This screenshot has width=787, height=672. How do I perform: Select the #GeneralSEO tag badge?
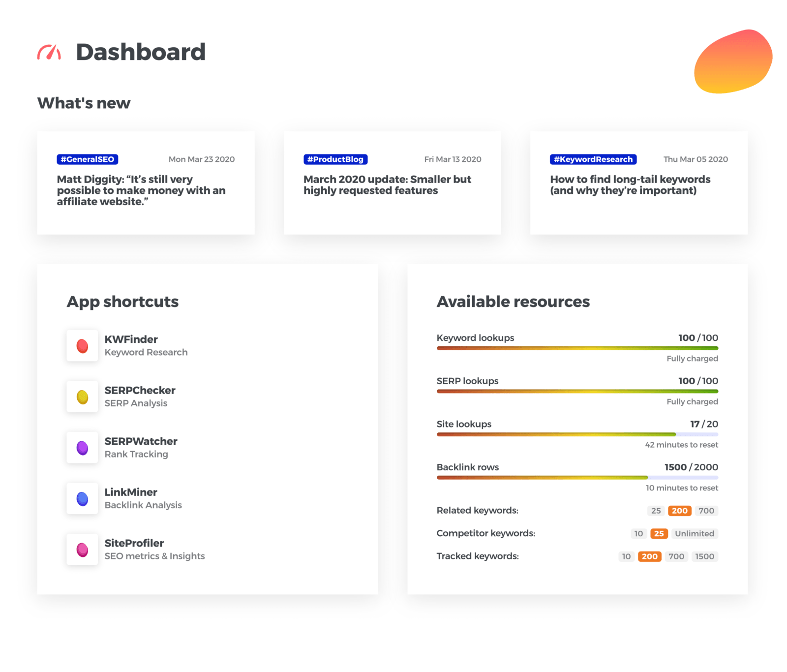tap(87, 159)
